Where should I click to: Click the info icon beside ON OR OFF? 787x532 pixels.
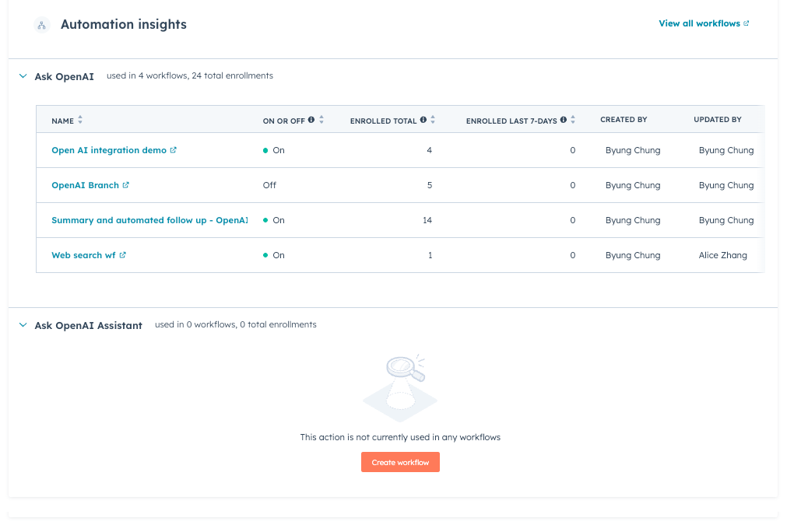pyautogui.click(x=311, y=121)
